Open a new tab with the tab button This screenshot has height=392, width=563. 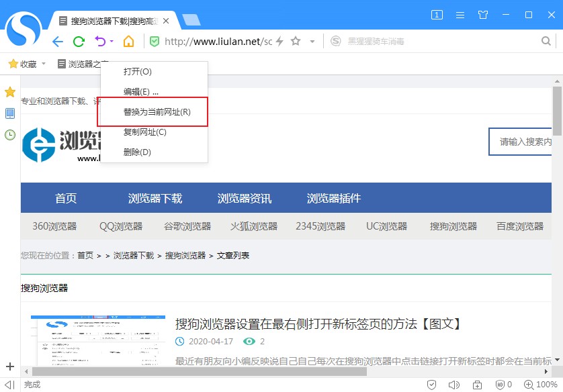pyautogui.click(x=191, y=20)
